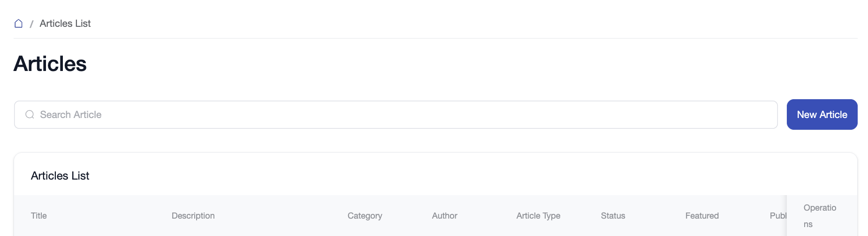Click the Category column header
868x236 pixels.
[x=365, y=216]
